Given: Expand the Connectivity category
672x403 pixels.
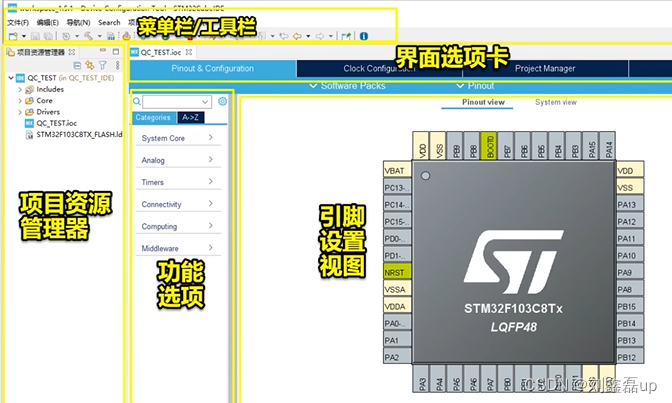Looking at the screenshot, I should [177, 204].
